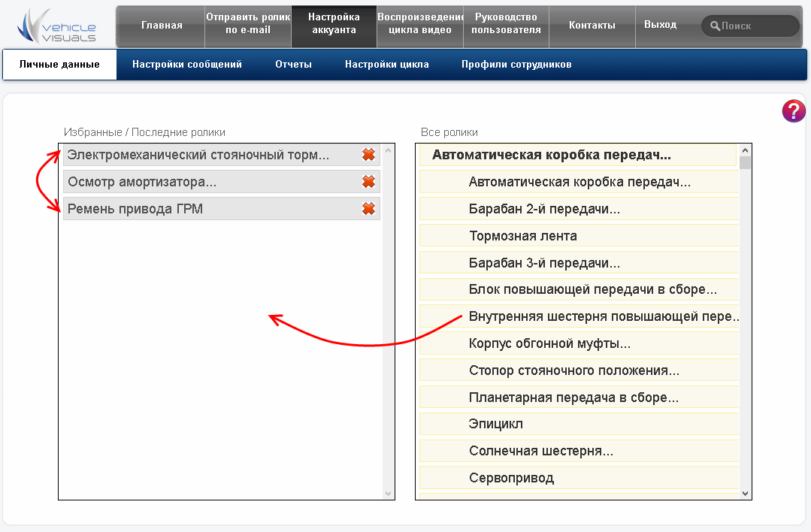Screen dimensions: 811x532
Task: Click up arrow of favorites list scrollbar
Action: (388, 150)
